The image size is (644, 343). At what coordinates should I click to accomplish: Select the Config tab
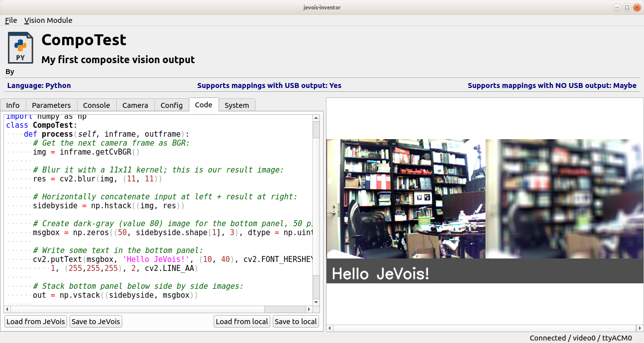tap(171, 105)
